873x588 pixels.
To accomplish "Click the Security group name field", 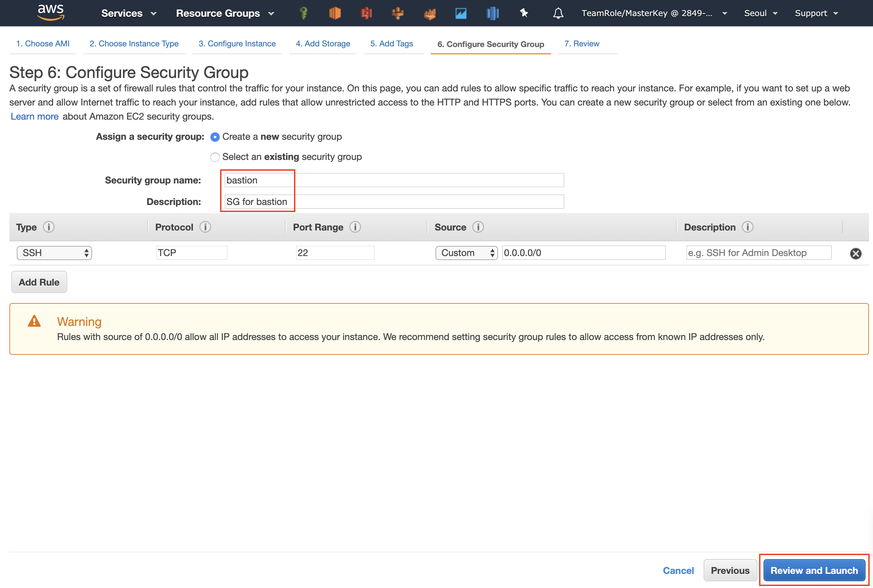I will point(394,180).
